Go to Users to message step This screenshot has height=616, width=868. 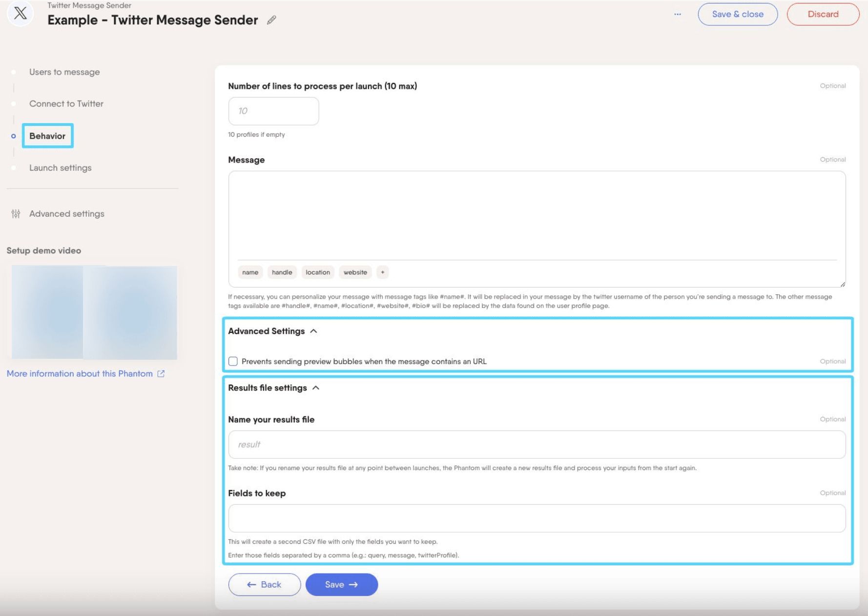coord(64,72)
